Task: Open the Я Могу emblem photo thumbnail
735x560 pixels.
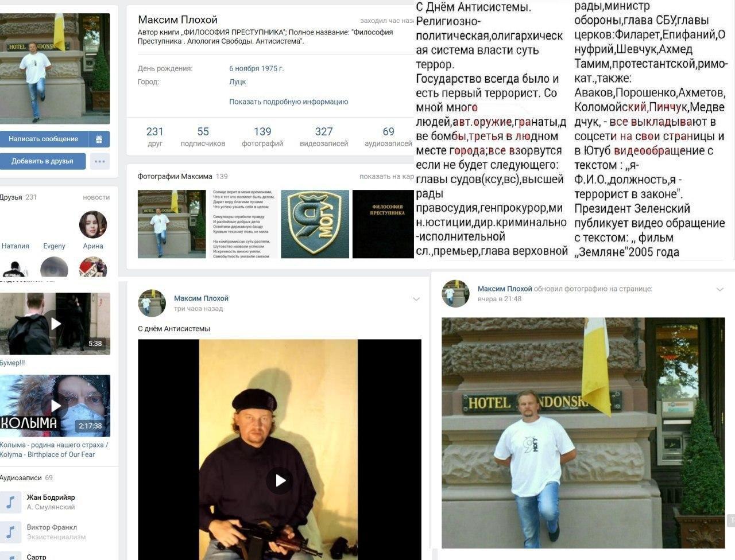Action: coord(315,224)
